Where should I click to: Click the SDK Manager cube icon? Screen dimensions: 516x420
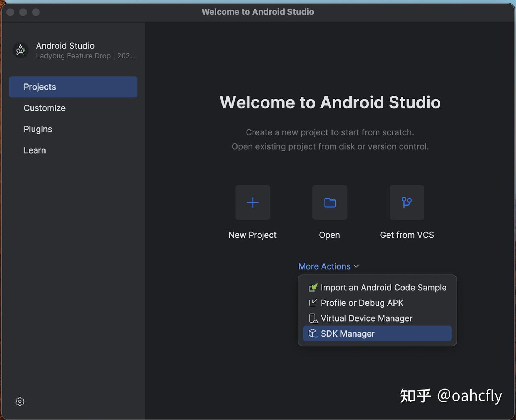point(313,333)
